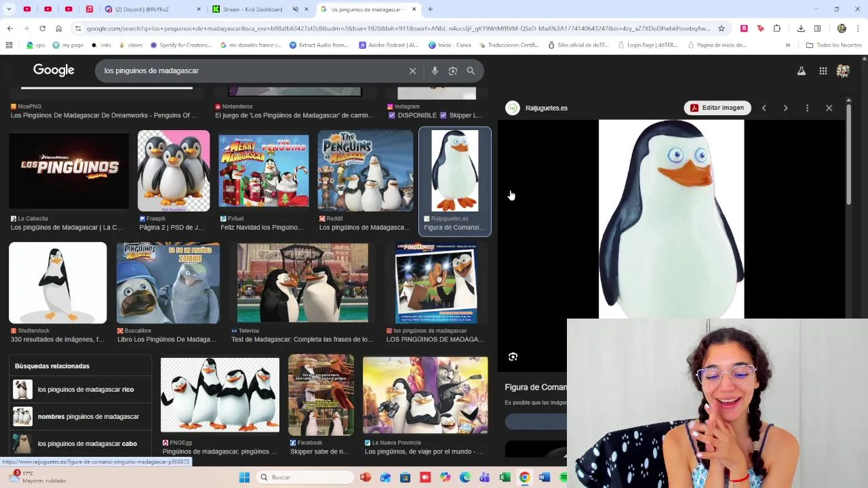Open bookmarks apps grid shortcut
Viewport: 868px width, 488px height.
click(9, 45)
